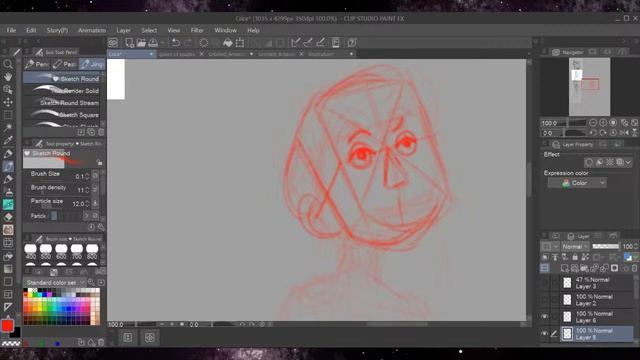Open the Edit menu
The height and width of the screenshot is (360, 640).
[x=31, y=30]
